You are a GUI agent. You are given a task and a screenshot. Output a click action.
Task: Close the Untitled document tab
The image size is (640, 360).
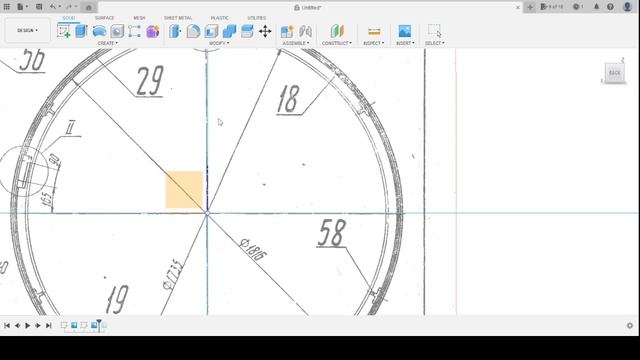pyautogui.click(x=518, y=7)
